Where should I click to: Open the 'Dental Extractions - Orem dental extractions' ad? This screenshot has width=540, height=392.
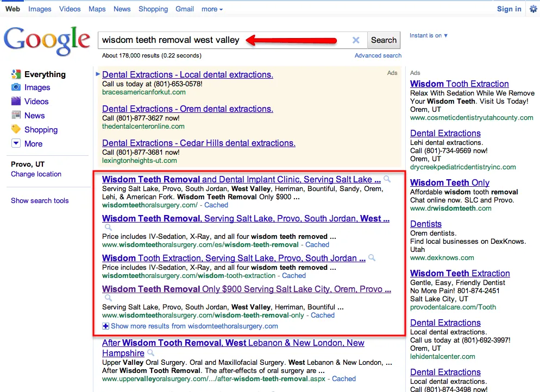point(187,109)
